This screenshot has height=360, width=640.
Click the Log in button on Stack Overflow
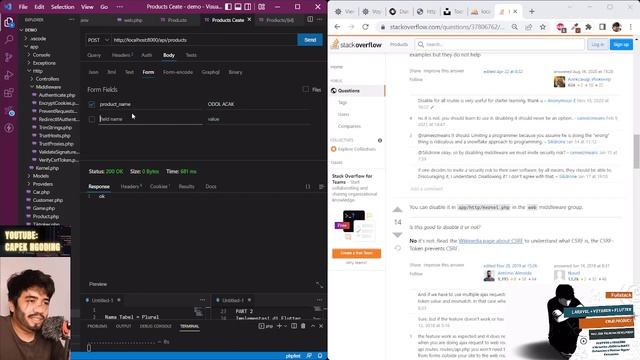point(598,44)
